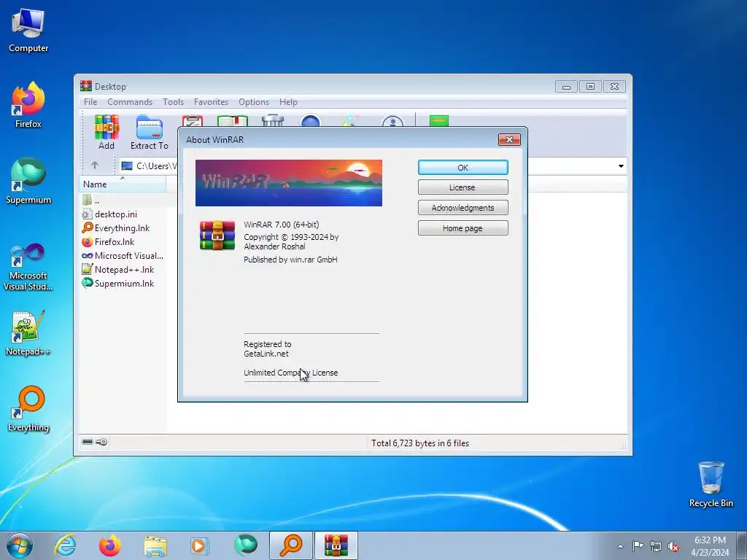Go up one folder with the arrow
The width and height of the screenshot is (747, 560).
pyautogui.click(x=95, y=166)
